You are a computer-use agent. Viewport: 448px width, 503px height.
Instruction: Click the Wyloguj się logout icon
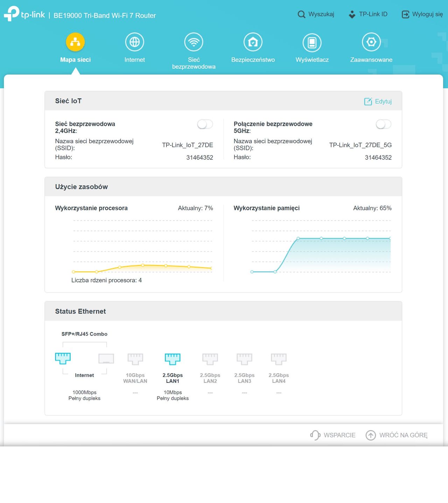405,14
